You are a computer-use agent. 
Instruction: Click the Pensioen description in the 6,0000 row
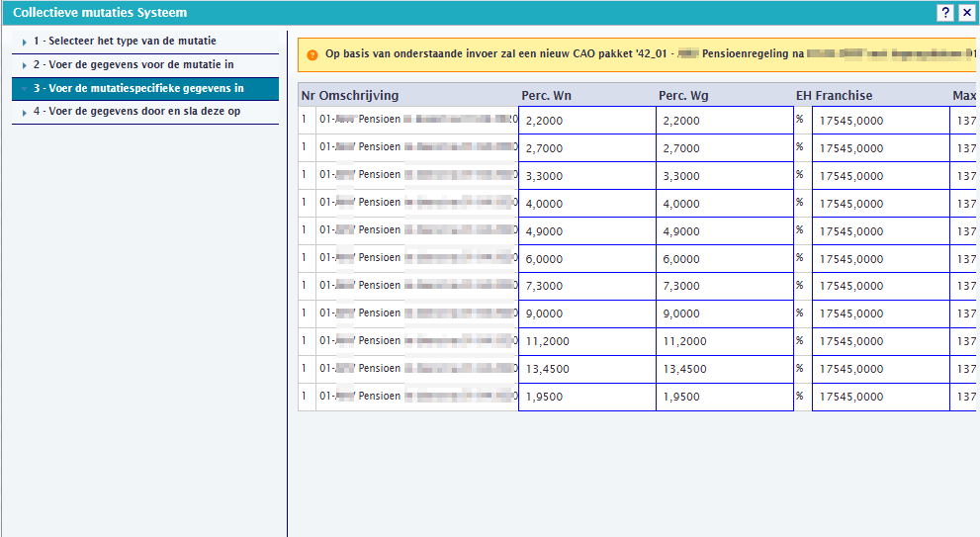click(x=418, y=257)
